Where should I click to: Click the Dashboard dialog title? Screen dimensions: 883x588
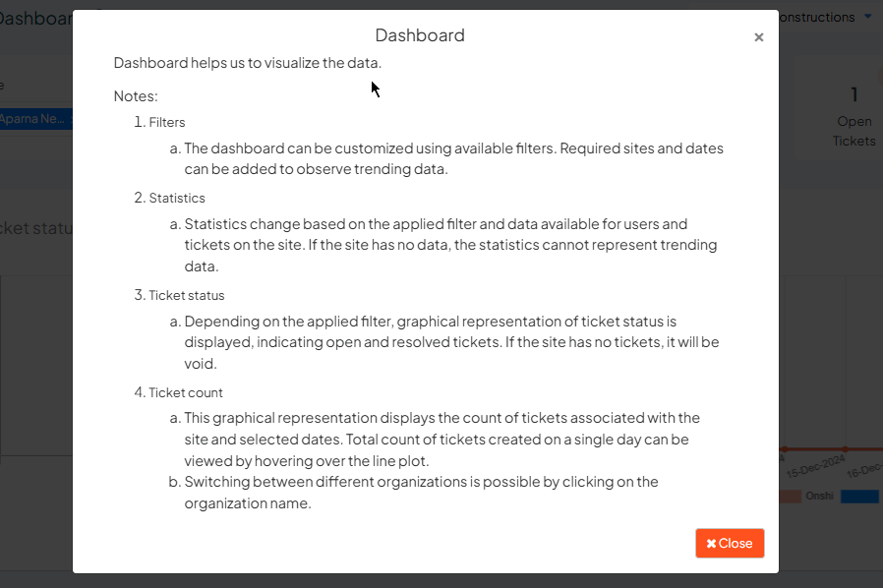(420, 35)
